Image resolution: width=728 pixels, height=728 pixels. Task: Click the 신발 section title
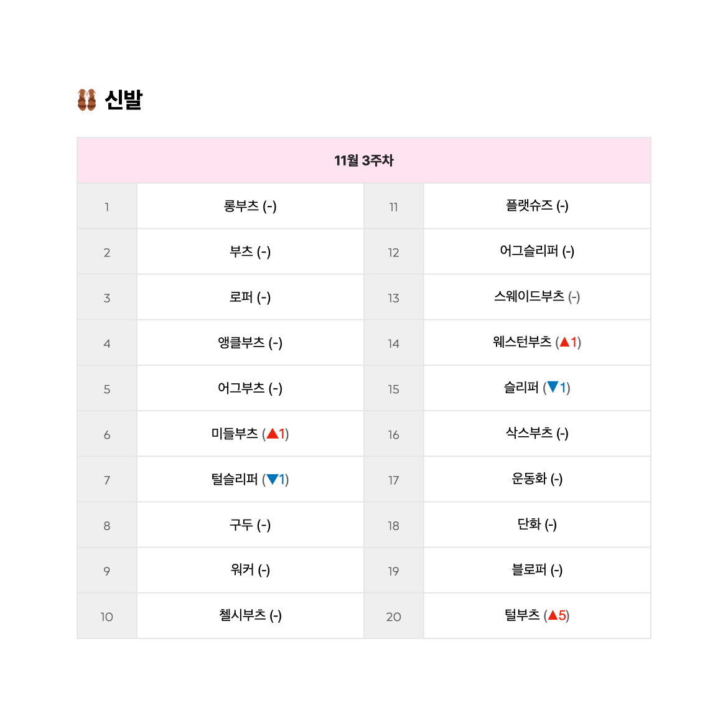(123, 100)
